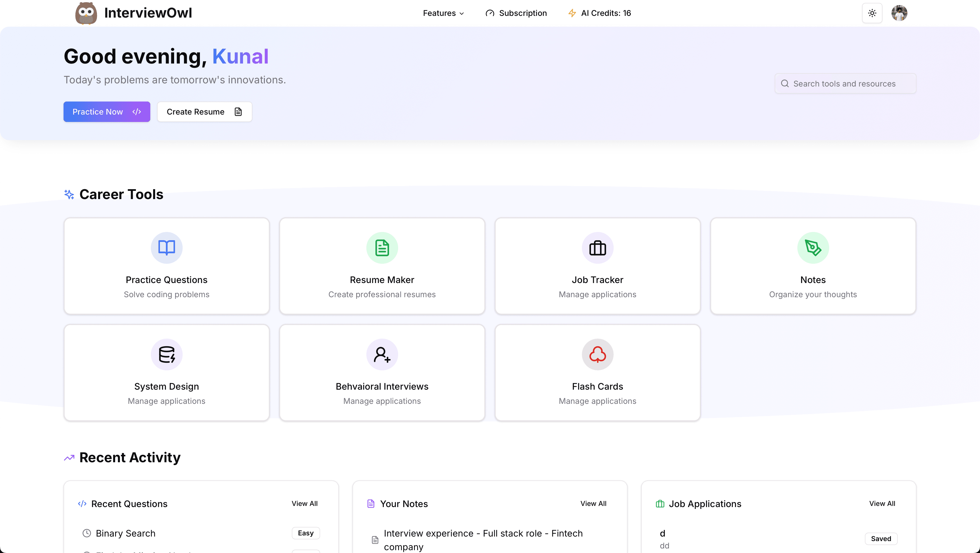Image resolution: width=980 pixels, height=553 pixels.
Task: Select the Behvaioral Interviews card title
Action: click(x=382, y=386)
